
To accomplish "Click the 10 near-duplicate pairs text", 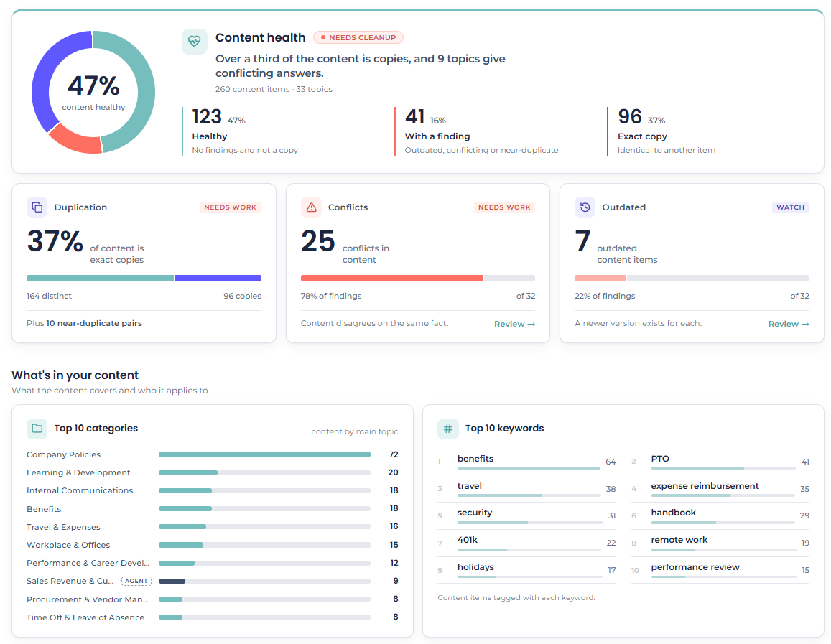I will click(94, 323).
